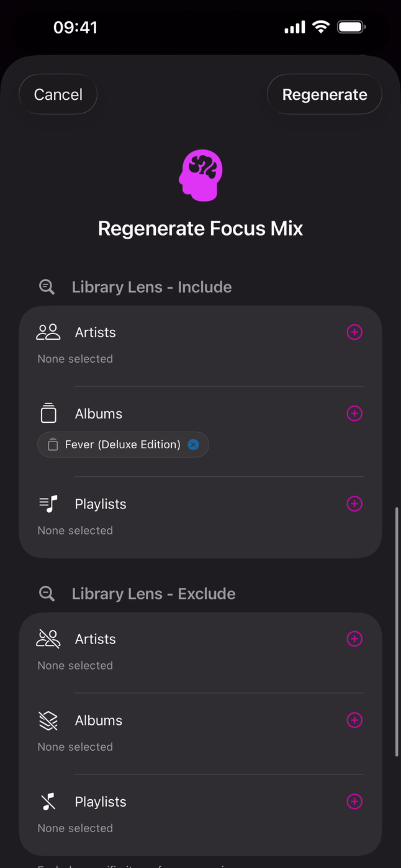Tap the Library Lens - Exclude search icon
Screen dimensions: 401x868
tap(47, 594)
